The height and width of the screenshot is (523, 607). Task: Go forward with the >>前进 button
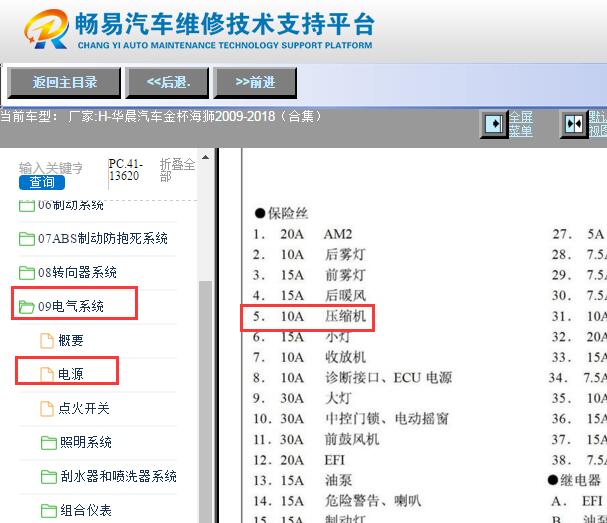click(x=255, y=82)
